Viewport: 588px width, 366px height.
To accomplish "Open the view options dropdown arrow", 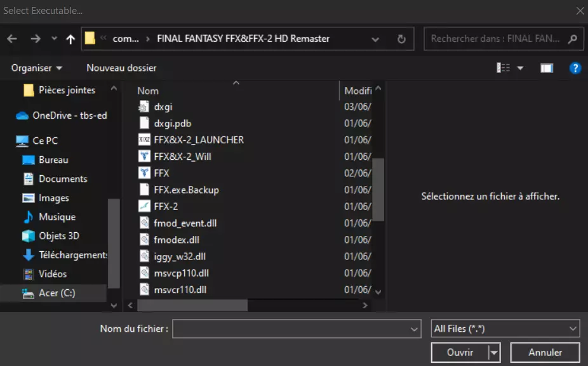I will (x=520, y=68).
